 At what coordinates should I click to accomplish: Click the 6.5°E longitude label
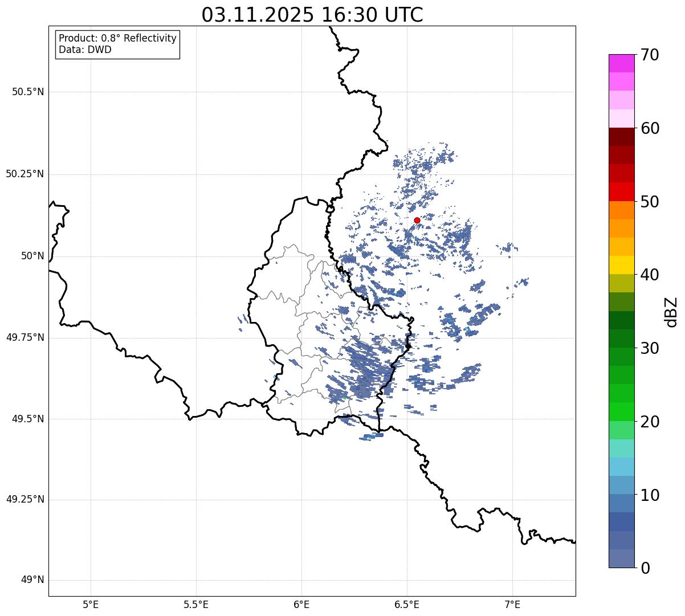(x=407, y=604)
